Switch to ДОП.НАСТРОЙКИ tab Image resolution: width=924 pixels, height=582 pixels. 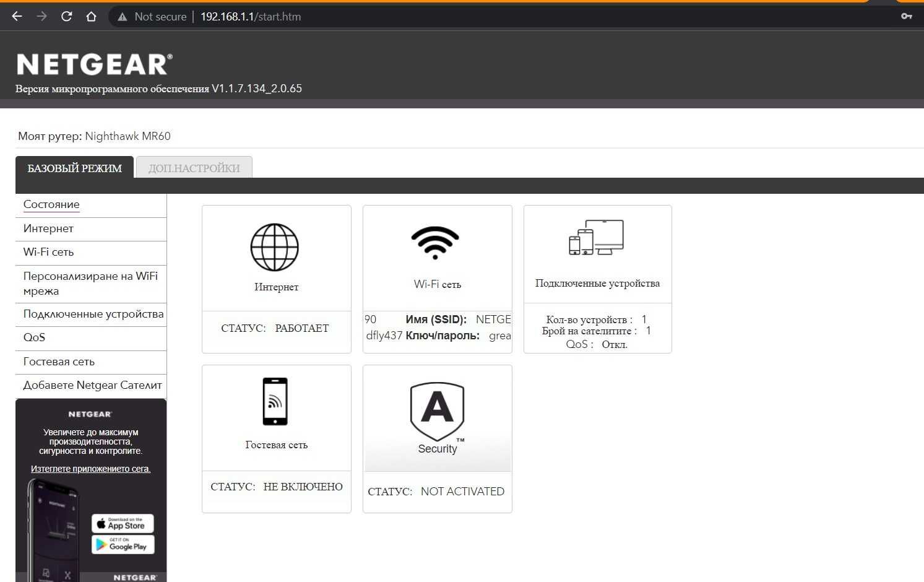(x=194, y=168)
